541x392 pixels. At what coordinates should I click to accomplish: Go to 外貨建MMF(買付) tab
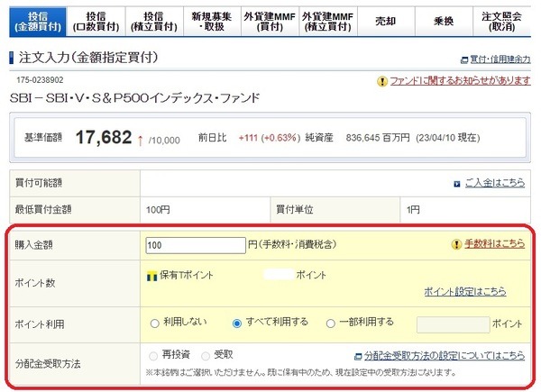(270, 22)
